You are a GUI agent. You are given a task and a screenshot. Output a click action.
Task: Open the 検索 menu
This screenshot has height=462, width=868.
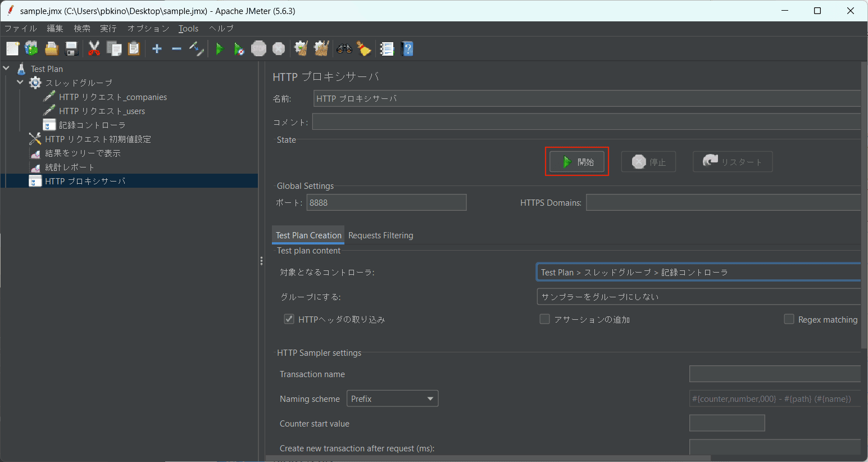[82, 29]
